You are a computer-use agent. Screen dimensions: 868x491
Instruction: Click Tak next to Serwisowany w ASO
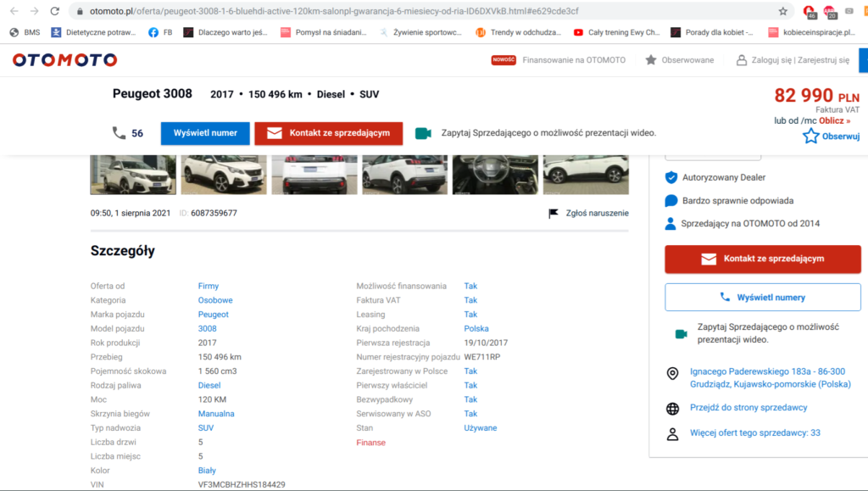pos(470,414)
